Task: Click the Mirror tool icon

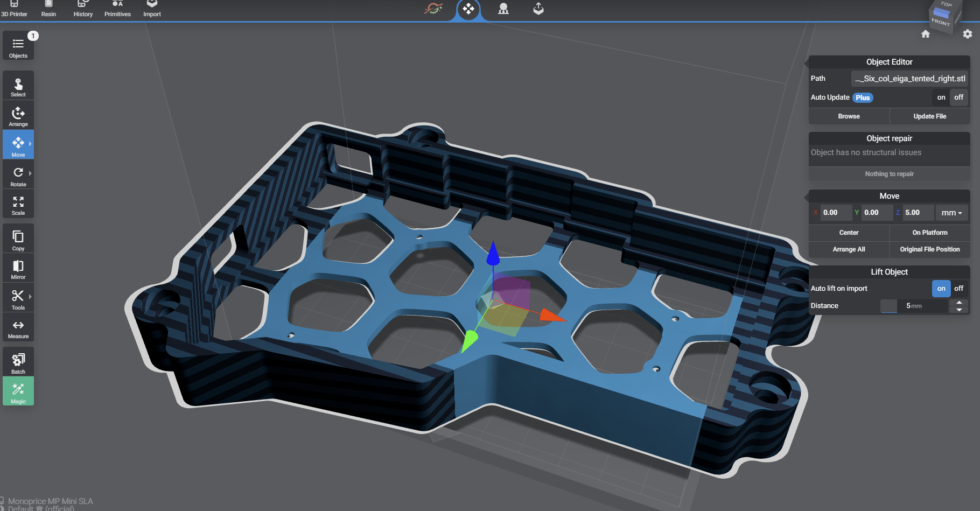Action: [18, 269]
